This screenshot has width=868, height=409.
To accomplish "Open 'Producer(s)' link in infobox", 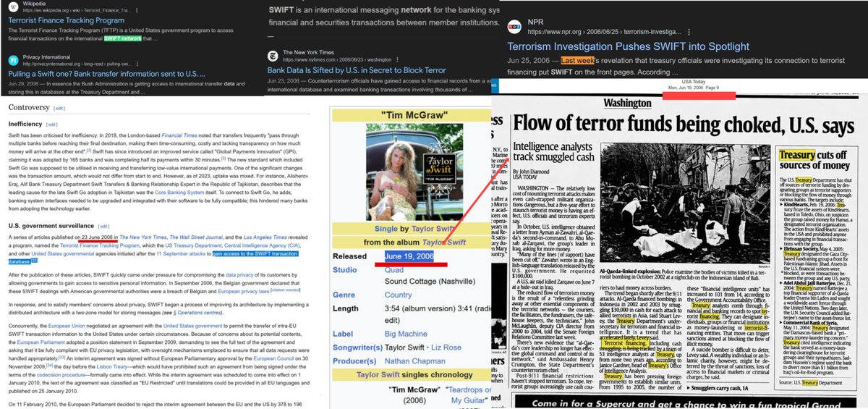I will tap(353, 360).
